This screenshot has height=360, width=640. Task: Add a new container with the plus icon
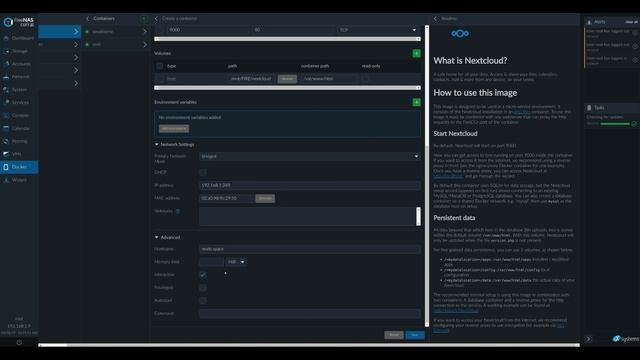tap(144, 18)
